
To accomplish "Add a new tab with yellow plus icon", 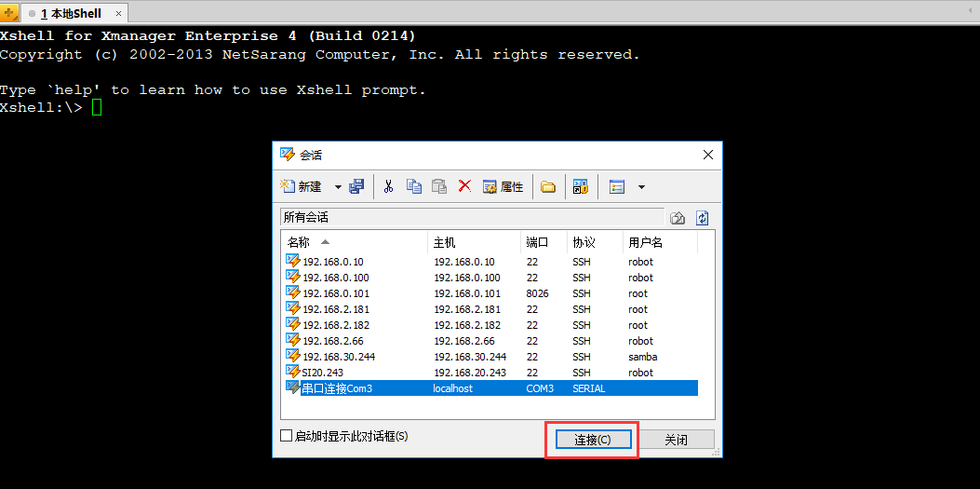I will 9,12.
